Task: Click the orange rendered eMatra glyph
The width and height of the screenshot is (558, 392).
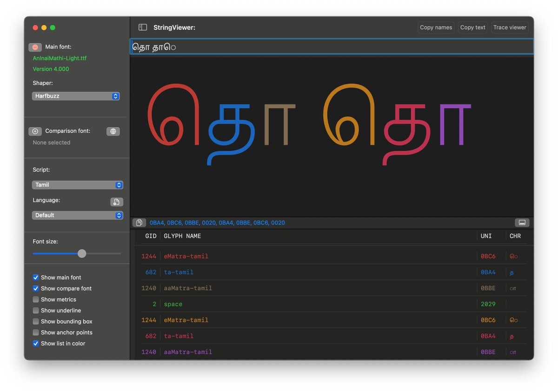Action: [x=349, y=114]
